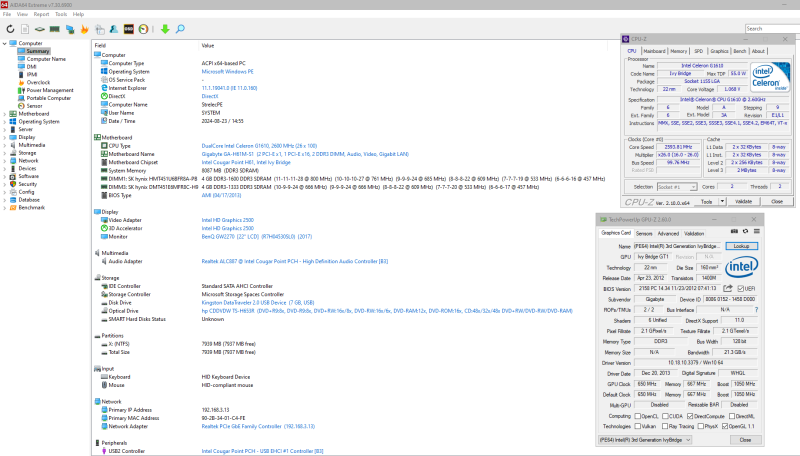Switch to the SPD tab in CPU-Z
Image resolution: width=800 pixels, height=456 pixels.
[x=698, y=51]
